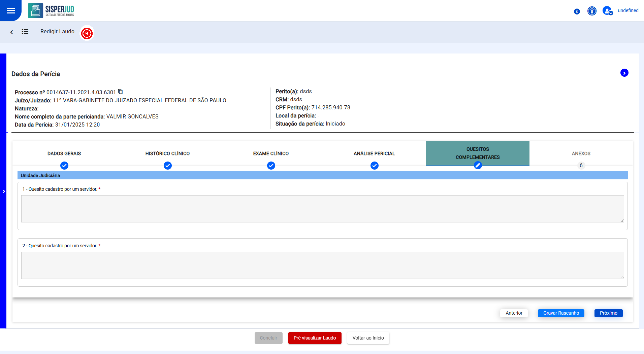This screenshot has height=354, width=644.
Task: Click the undefined user name
Action: (x=628, y=10)
